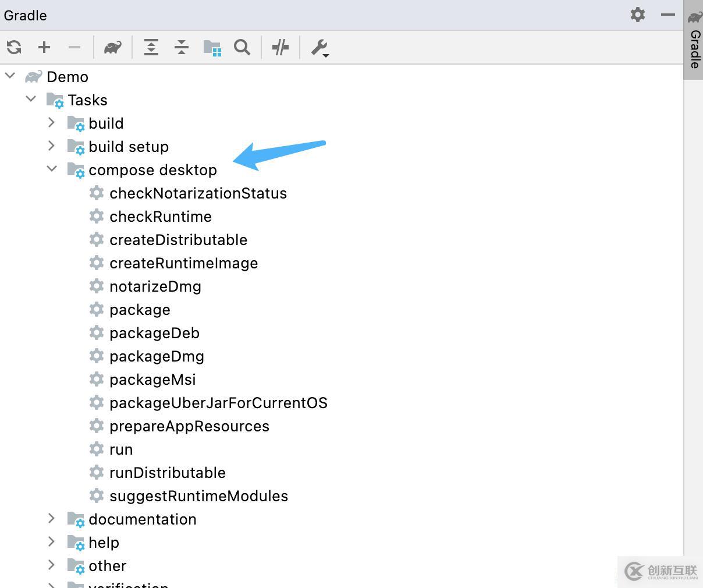The image size is (703, 588).
Task: Open Gradle build tool settings wrench
Action: 319,48
